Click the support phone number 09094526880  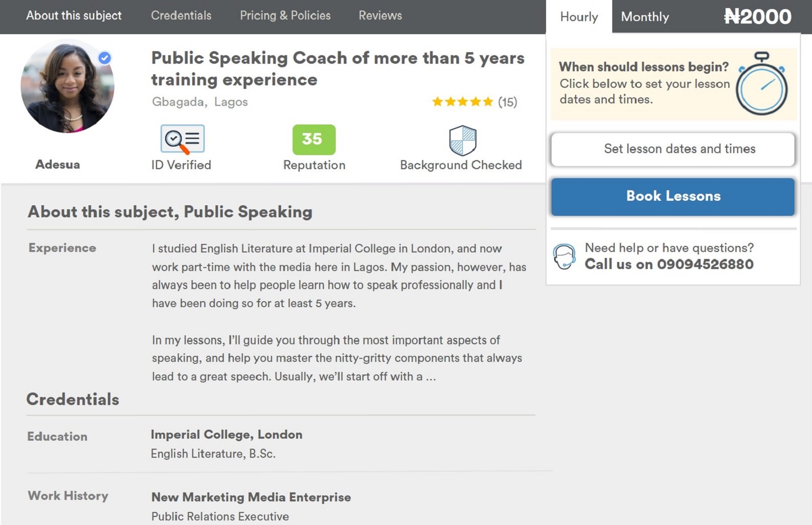tap(705, 264)
